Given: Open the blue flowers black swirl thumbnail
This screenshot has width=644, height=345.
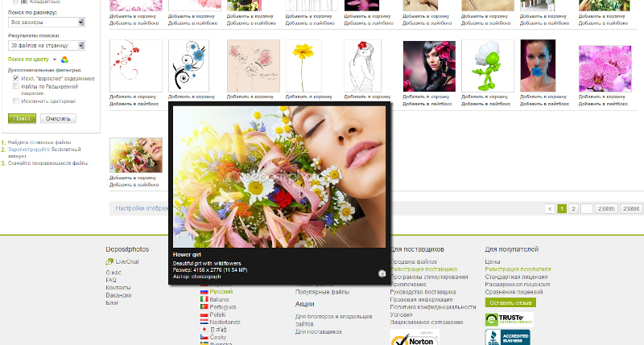Looking at the screenshot, I should (189, 66).
